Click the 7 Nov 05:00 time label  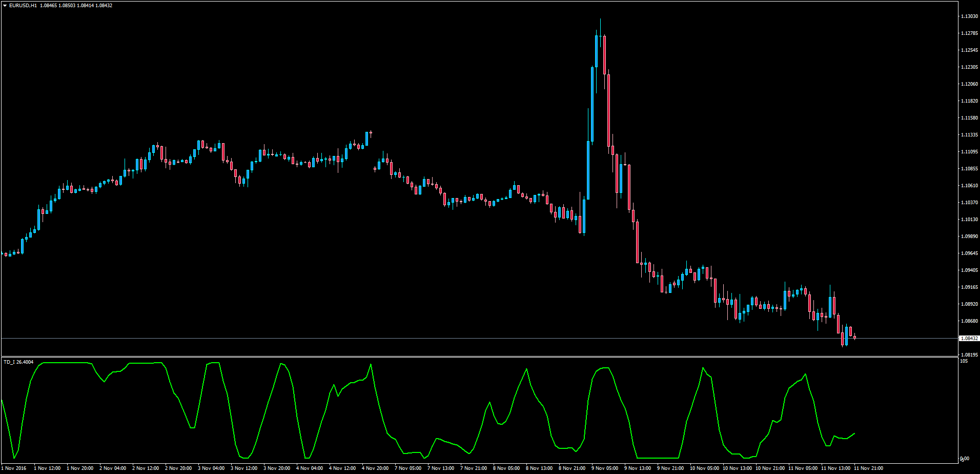408,468
